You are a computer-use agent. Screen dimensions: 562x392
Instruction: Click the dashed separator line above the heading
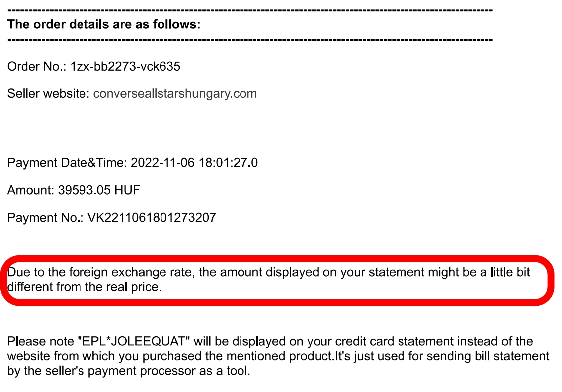[x=250, y=10]
